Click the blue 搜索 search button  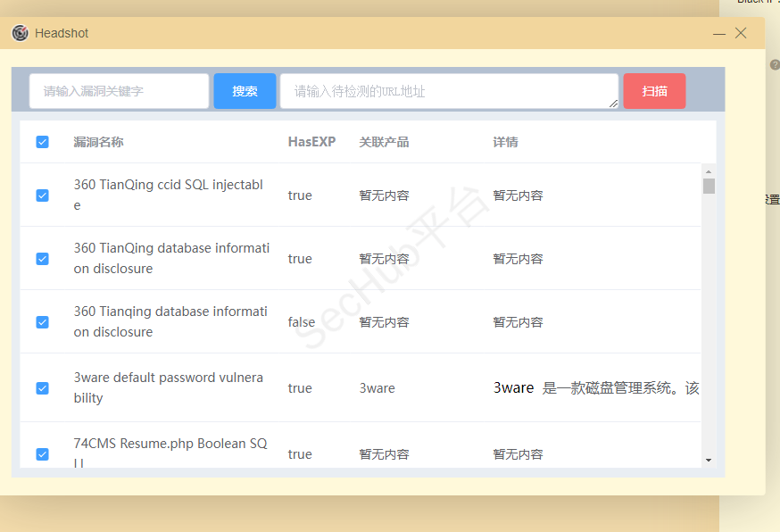245,91
